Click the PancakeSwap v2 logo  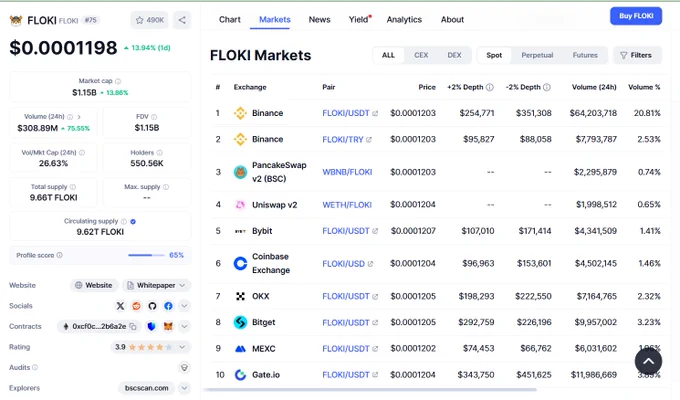[240, 172]
